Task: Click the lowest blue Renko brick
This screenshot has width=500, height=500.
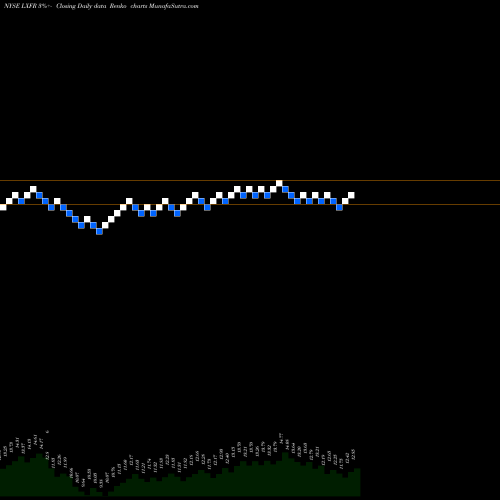Action: pos(99,231)
